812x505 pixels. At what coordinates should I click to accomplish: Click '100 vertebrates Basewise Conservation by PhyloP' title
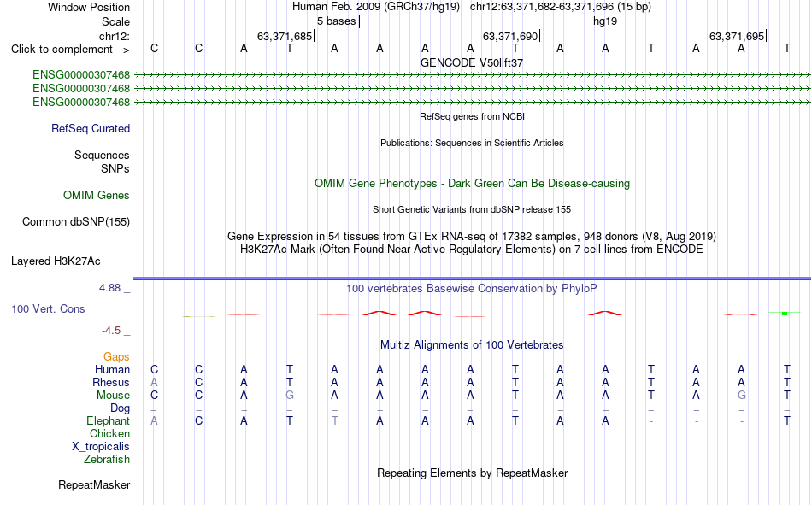[472, 289]
